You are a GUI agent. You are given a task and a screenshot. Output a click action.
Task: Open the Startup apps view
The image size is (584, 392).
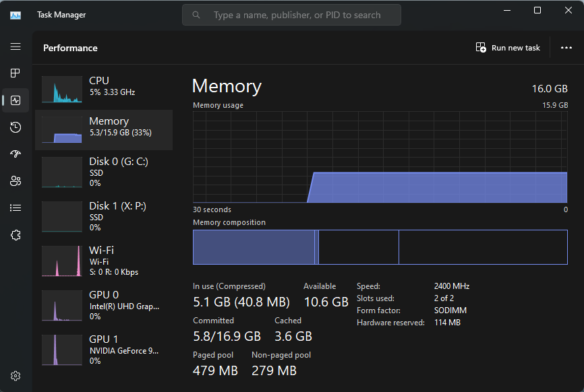(x=16, y=154)
